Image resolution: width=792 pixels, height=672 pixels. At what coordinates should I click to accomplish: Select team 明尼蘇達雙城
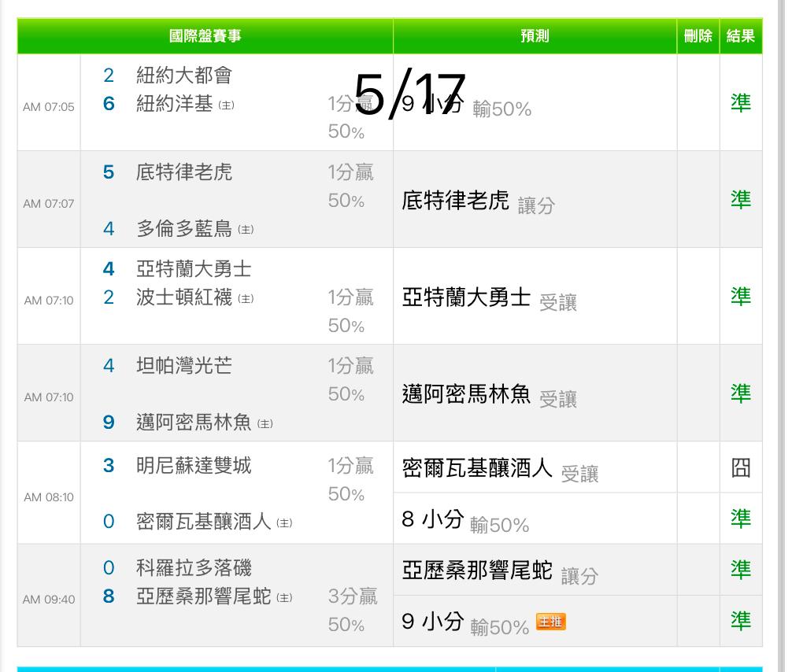point(194,466)
